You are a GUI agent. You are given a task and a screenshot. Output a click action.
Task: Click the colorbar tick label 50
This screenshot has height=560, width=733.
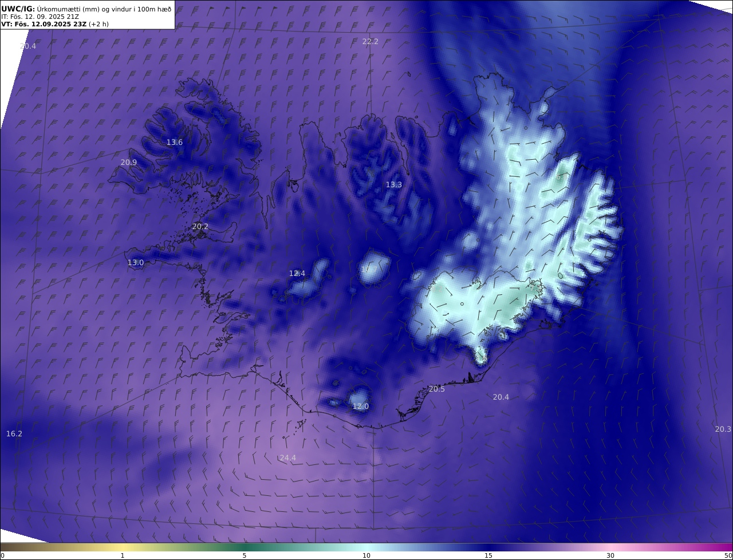pos(728,555)
